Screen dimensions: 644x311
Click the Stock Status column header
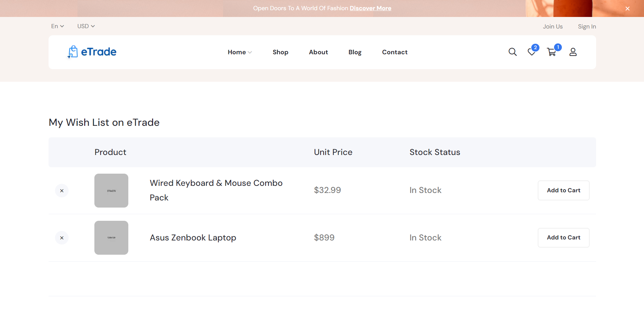click(x=435, y=152)
